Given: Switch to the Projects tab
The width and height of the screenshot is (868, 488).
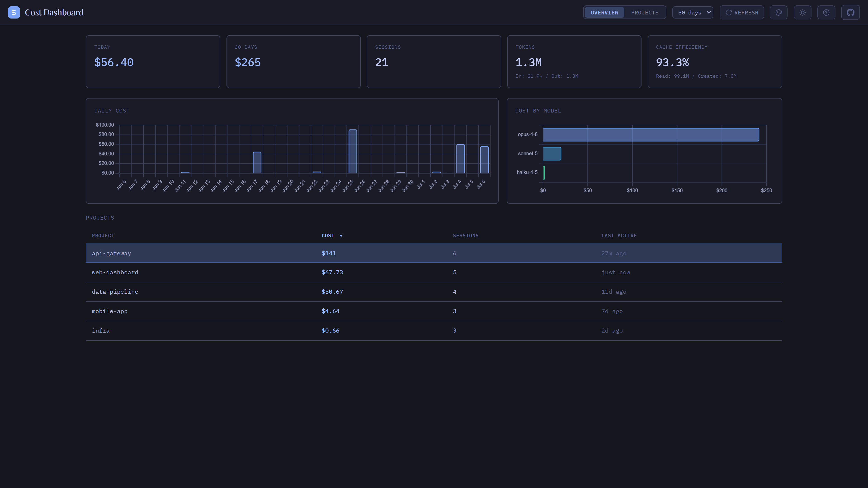Looking at the screenshot, I should click(x=645, y=12).
